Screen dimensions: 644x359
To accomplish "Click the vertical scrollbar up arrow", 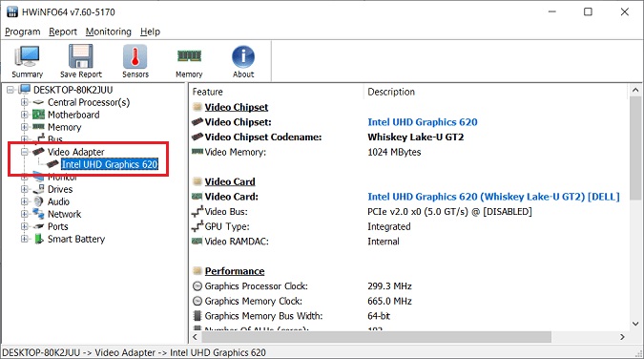I will click(x=635, y=90).
